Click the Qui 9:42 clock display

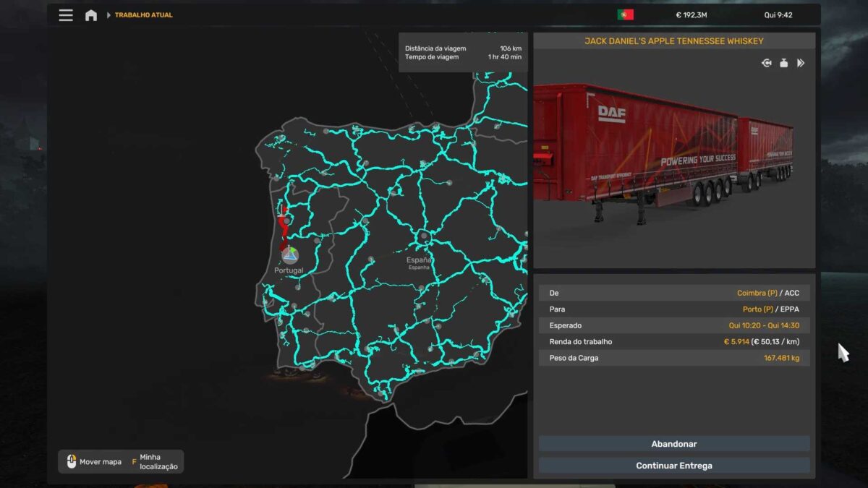tap(778, 15)
